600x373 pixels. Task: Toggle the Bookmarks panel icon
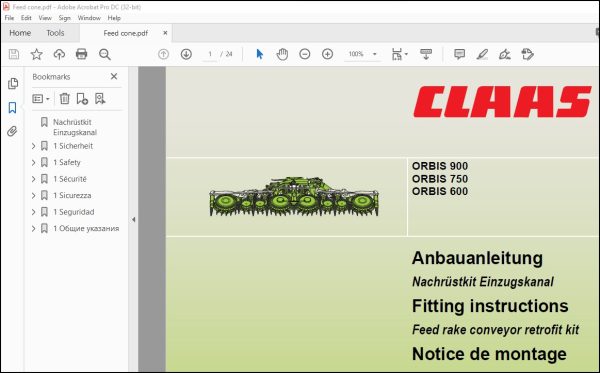12,108
